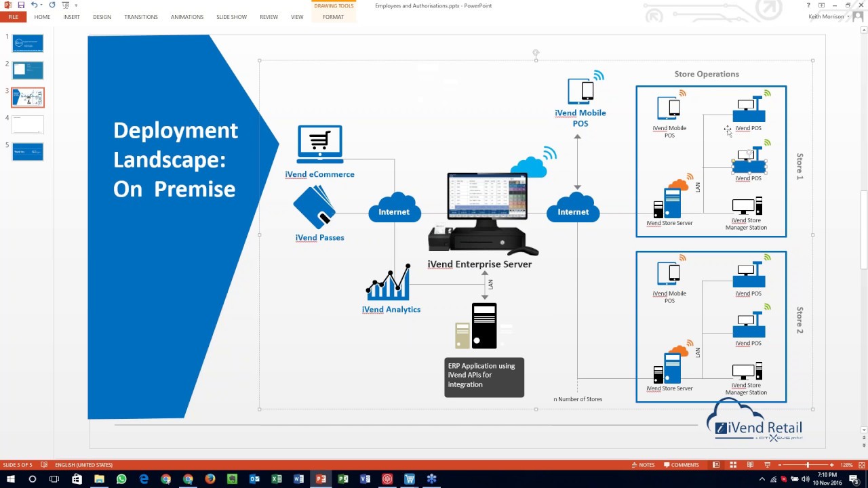Open Outlook from the taskbar
Viewport: 868px width, 488px height.
coord(254,479)
